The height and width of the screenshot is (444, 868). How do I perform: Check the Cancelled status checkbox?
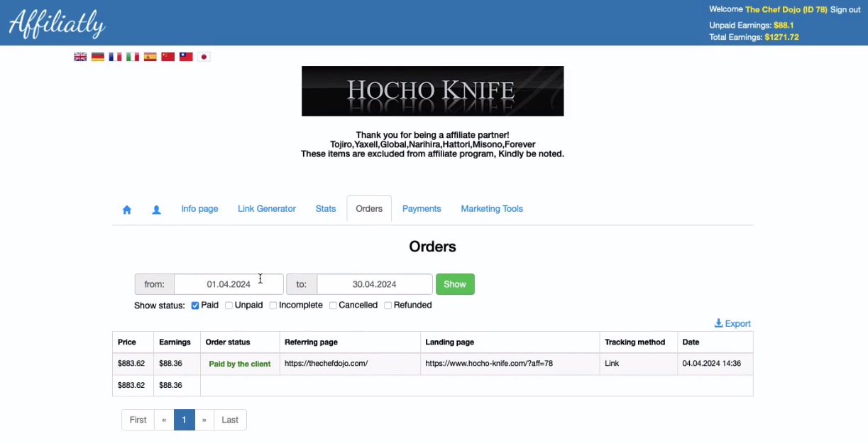click(x=333, y=305)
